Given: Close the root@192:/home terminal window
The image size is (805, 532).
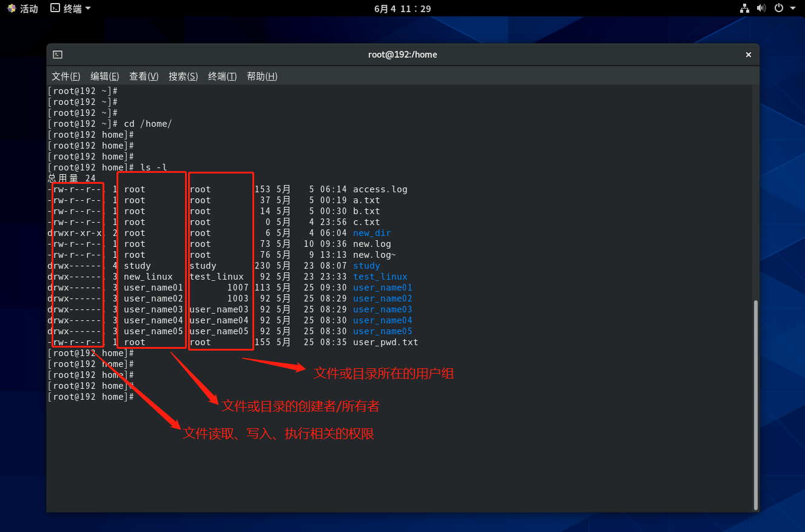Looking at the screenshot, I should 749,55.
